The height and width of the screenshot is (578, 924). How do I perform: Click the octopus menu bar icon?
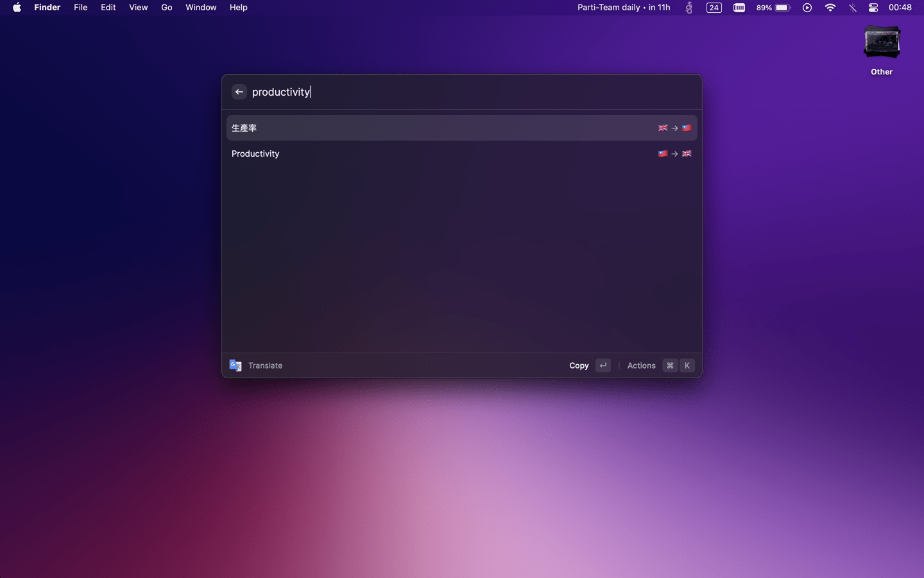pos(689,8)
